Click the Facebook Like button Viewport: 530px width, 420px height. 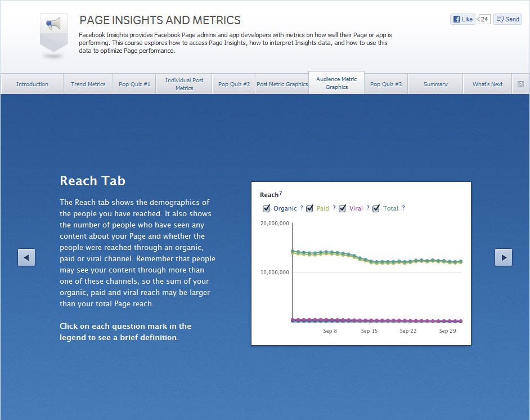(x=462, y=19)
